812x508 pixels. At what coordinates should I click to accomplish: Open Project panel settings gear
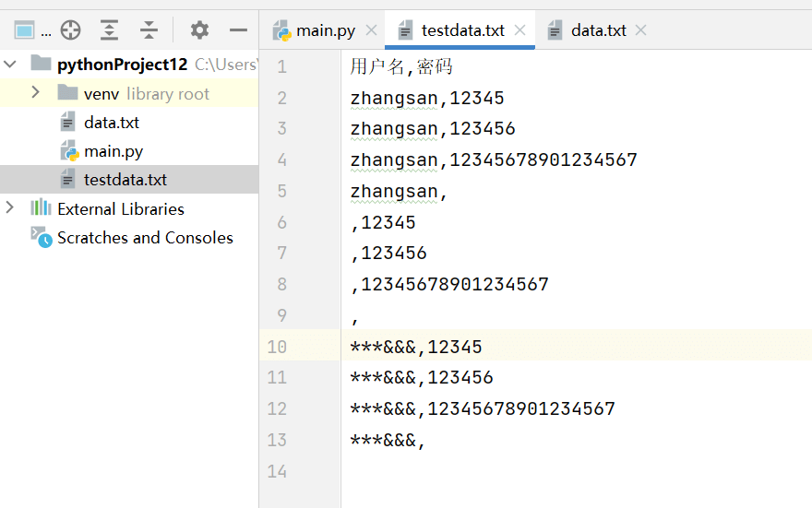[199, 30]
